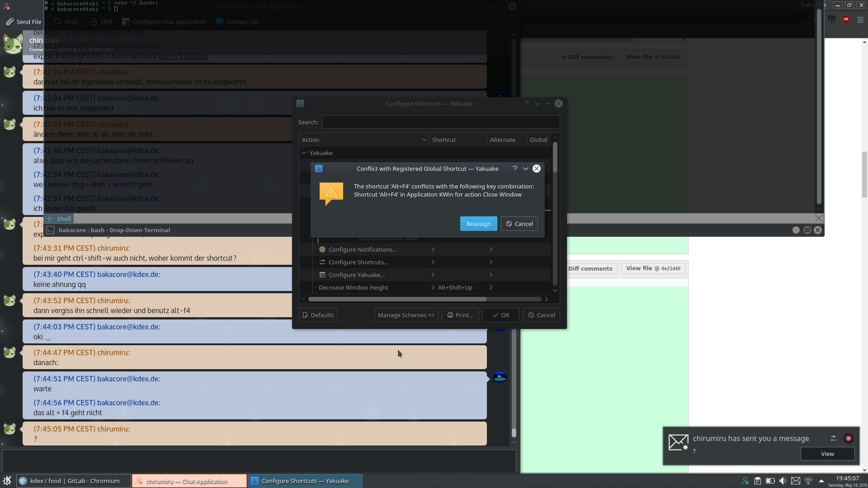Add a new Yakuake session with plus icon
This screenshot has height=488, width=868.
point(49,219)
